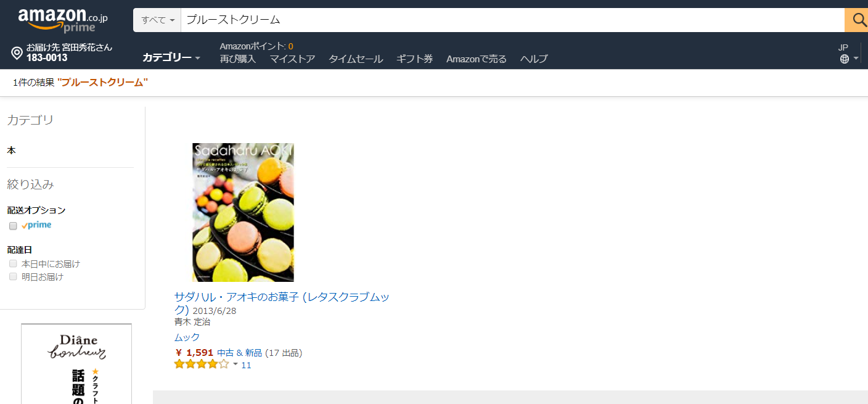Expand the カテゴリー dropdown menu

coord(171,57)
